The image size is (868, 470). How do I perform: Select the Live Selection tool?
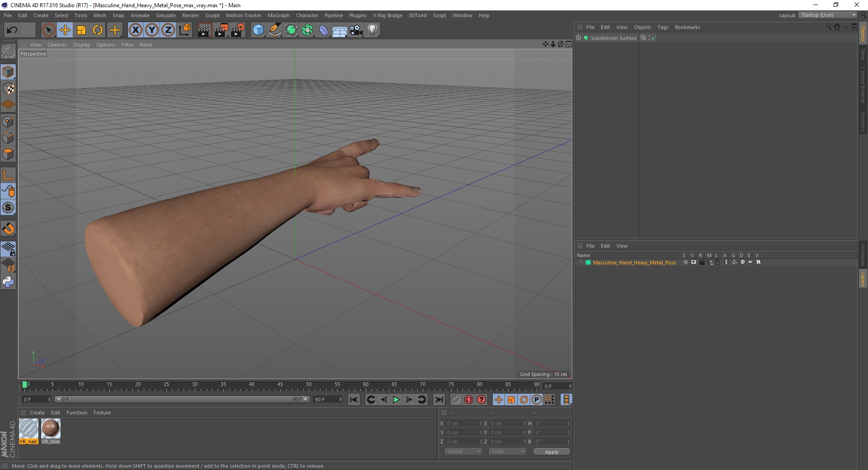(x=48, y=30)
